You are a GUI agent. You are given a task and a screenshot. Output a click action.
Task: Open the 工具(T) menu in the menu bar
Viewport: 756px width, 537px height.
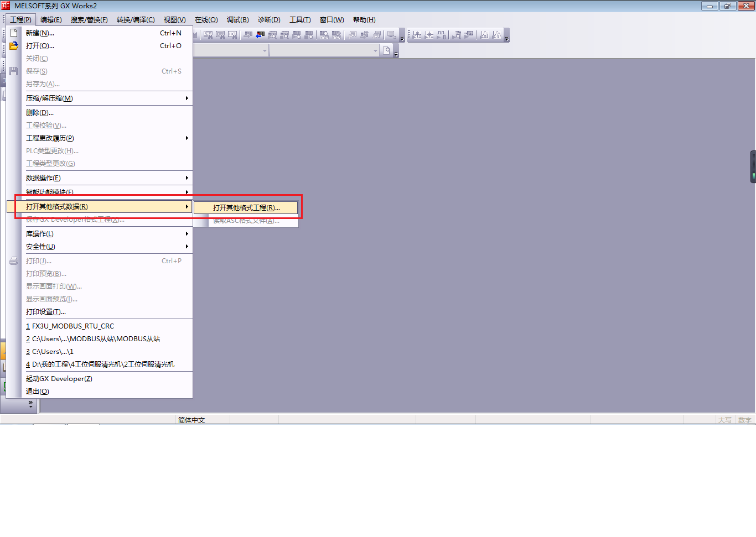[300, 20]
